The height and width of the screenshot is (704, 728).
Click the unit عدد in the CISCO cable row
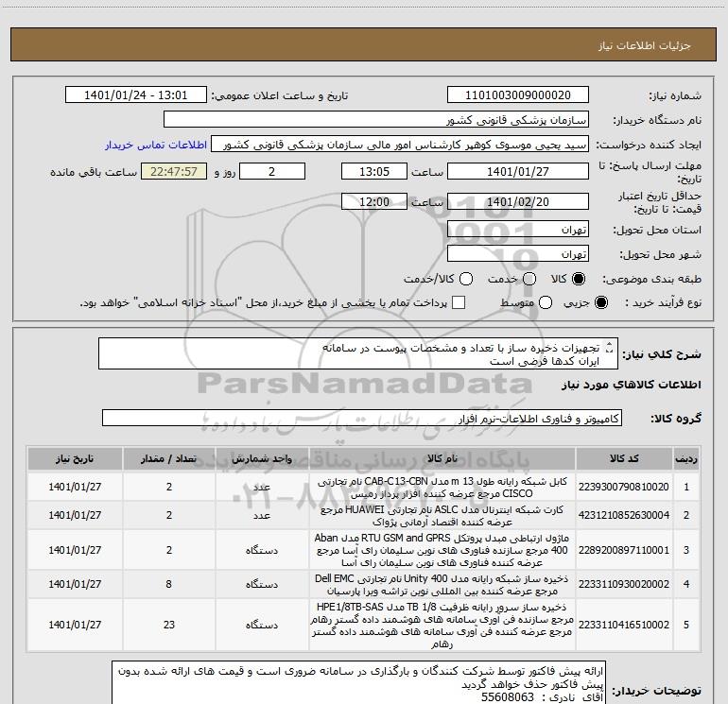pyautogui.click(x=262, y=487)
